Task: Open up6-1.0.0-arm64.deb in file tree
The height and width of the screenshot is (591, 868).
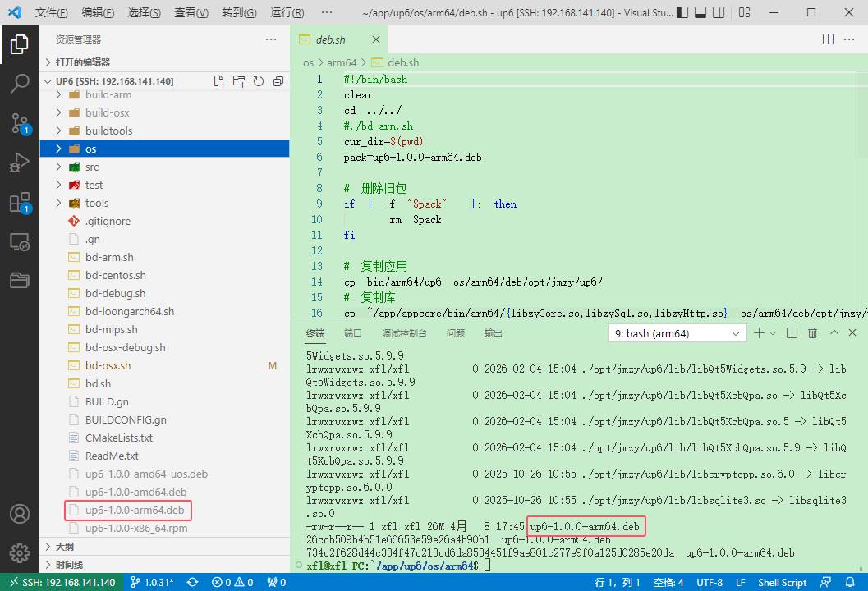Action: pos(135,510)
